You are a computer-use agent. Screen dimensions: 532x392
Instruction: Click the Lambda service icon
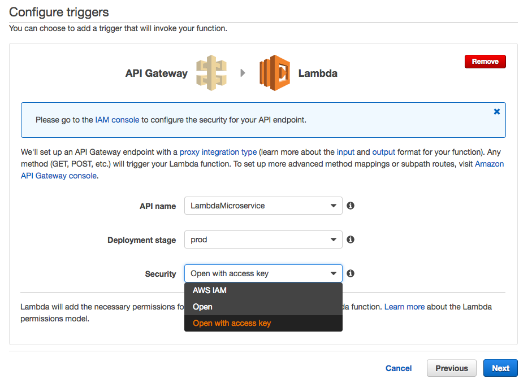point(274,72)
